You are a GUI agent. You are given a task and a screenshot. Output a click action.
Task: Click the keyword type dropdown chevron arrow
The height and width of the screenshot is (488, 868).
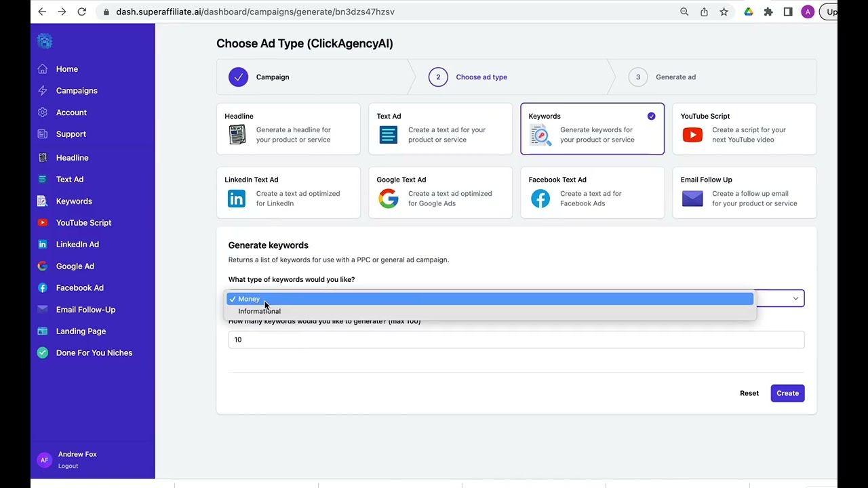click(x=795, y=299)
